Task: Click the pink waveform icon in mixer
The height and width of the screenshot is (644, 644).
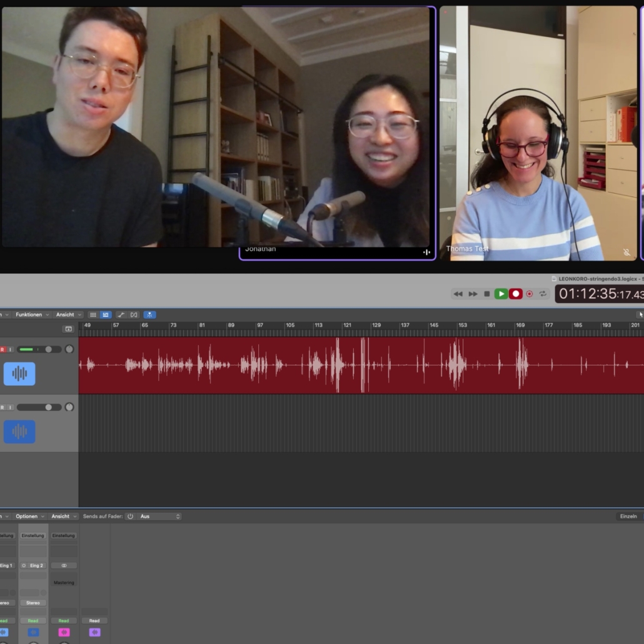Action: point(64,632)
